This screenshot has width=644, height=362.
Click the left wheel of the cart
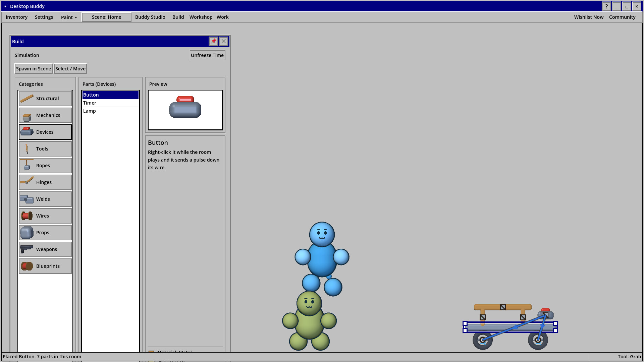point(482,340)
